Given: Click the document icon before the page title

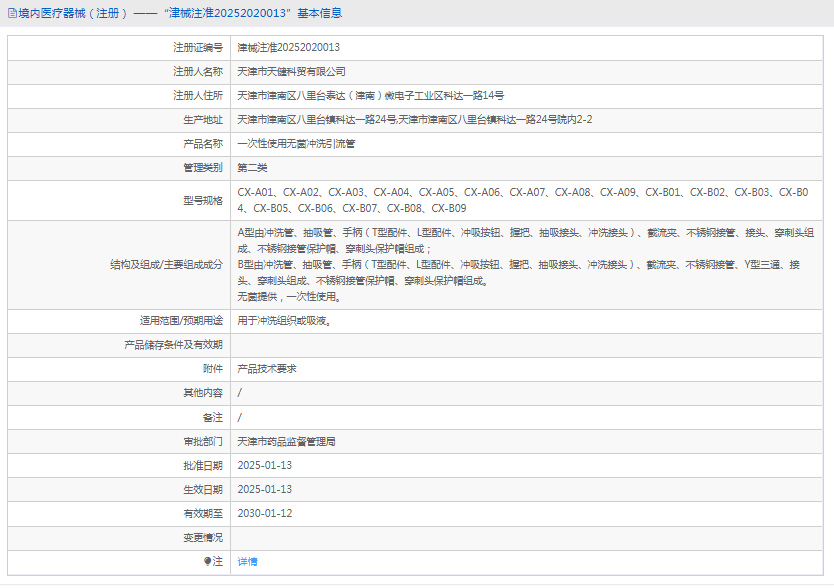Looking at the screenshot, I should tap(12, 13).
